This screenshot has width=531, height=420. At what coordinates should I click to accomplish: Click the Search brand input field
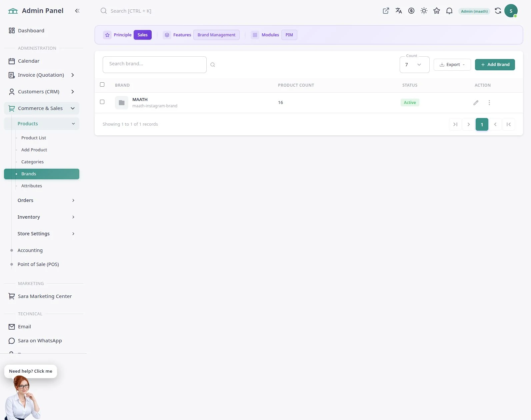[155, 65]
